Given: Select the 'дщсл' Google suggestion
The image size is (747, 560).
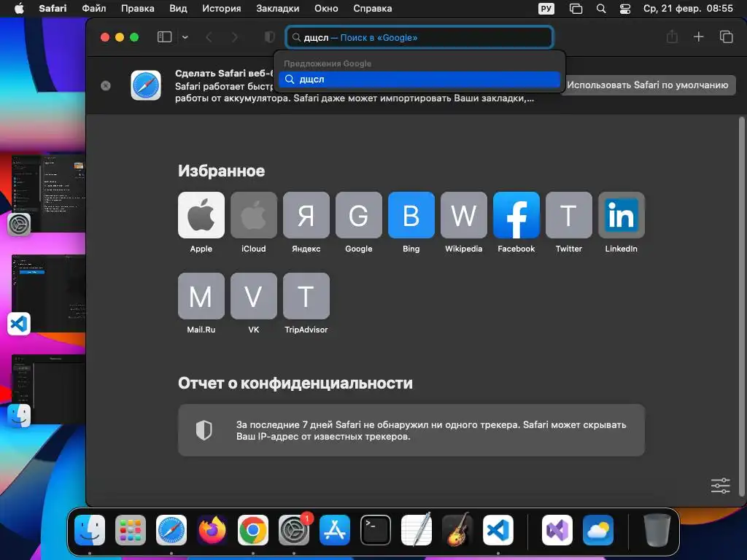Looking at the screenshot, I should point(419,79).
